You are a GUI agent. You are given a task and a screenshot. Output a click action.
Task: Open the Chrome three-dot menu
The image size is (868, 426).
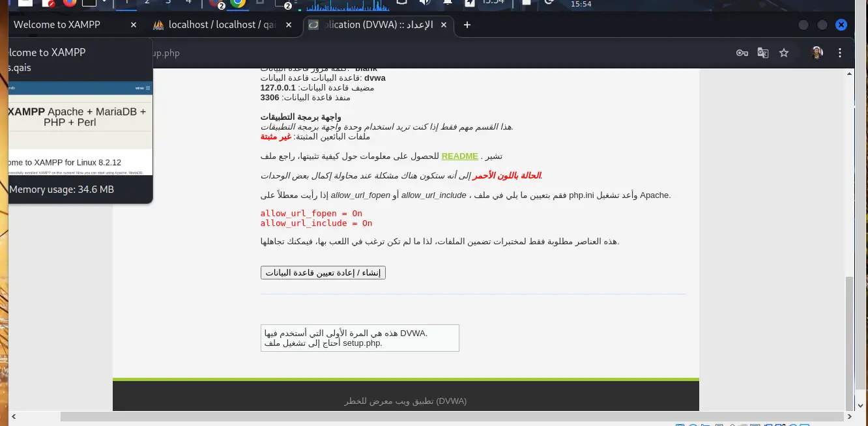(x=841, y=53)
